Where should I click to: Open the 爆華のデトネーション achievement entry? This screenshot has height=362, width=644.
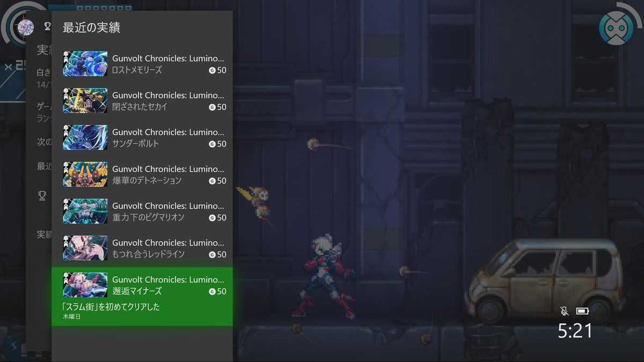click(142, 175)
